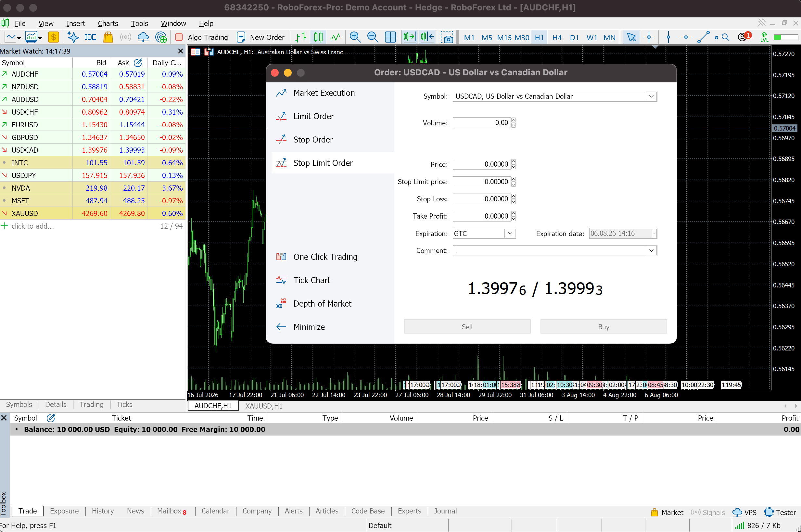
Task: Switch timeframe to M15
Action: tap(504, 37)
